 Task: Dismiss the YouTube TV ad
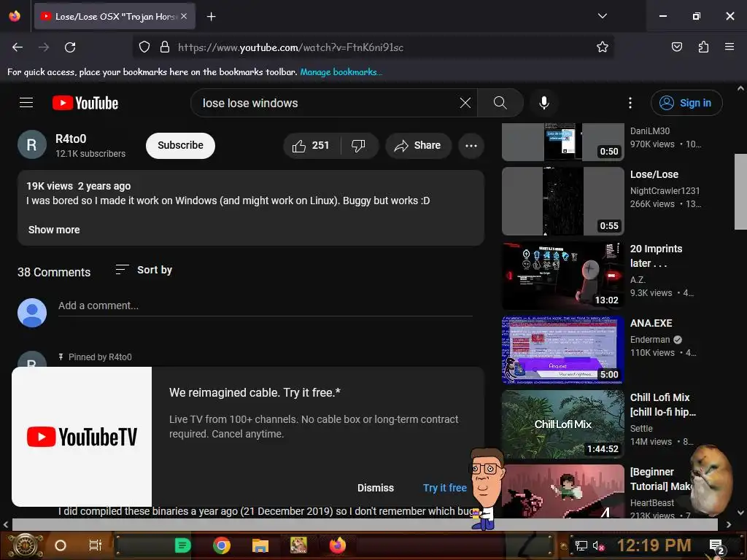376,488
